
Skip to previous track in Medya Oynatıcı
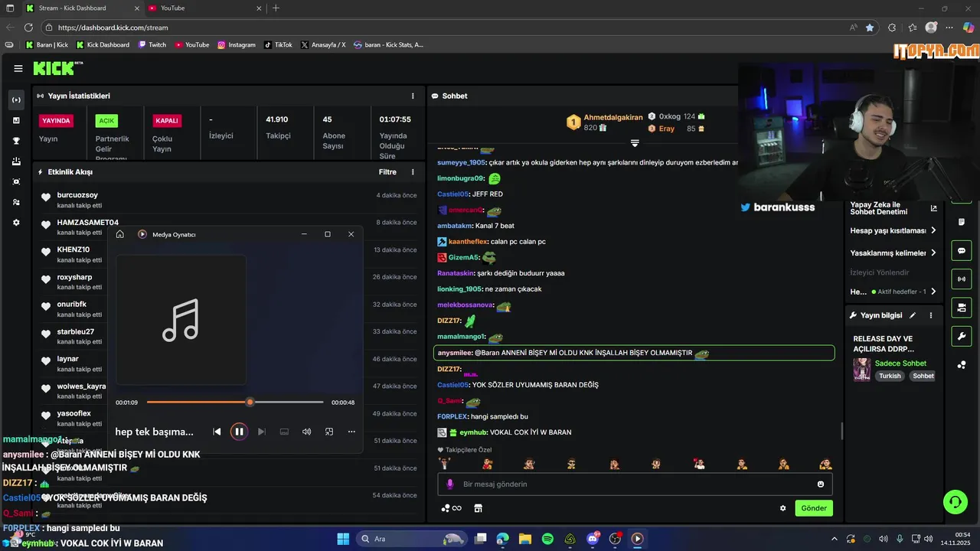[x=217, y=432]
